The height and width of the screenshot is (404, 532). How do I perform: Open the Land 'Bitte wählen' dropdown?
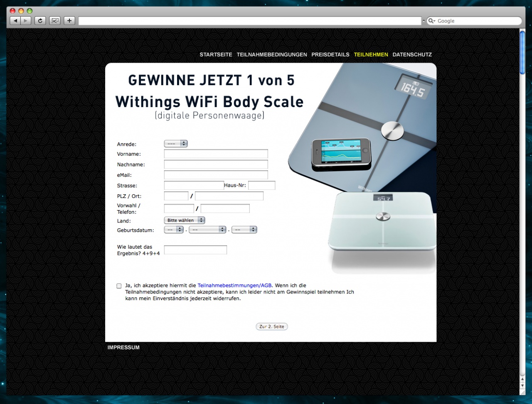tap(185, 220)
